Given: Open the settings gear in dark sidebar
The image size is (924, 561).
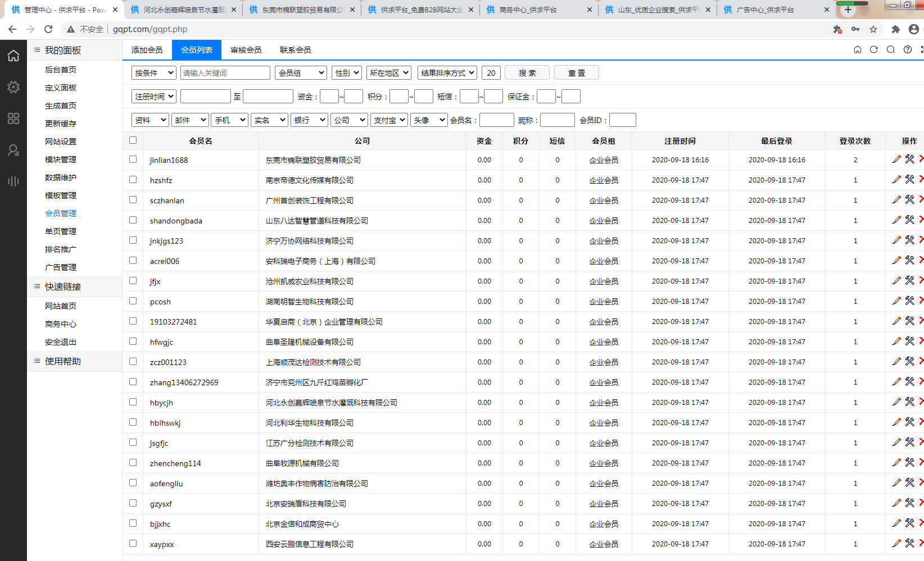Looking at the screenshot, I should click(x=13, y=87).
